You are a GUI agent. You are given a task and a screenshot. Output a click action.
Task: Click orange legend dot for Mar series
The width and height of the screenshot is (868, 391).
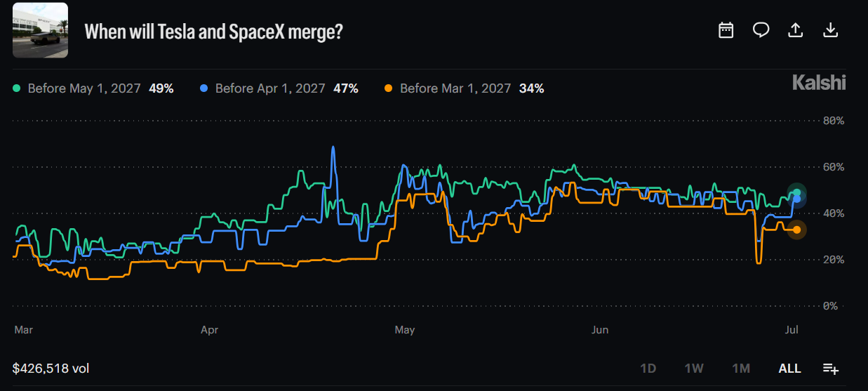pos(389,88)
